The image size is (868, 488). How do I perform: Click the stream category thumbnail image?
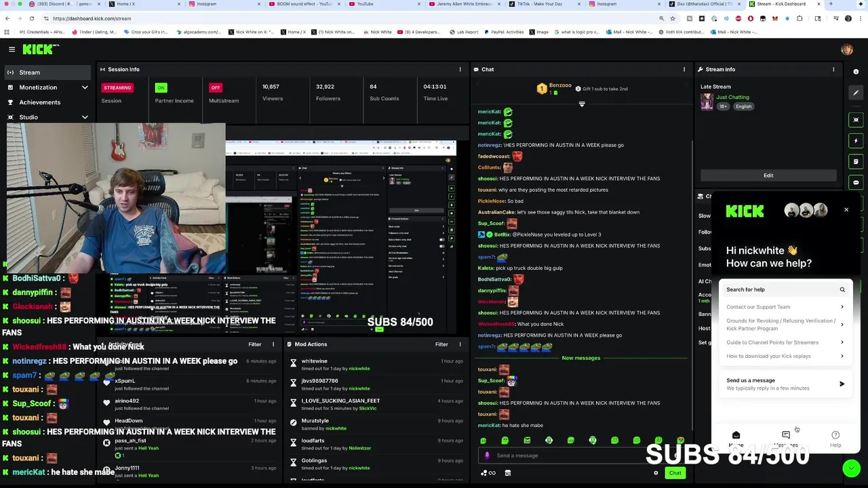coord(707,102)
